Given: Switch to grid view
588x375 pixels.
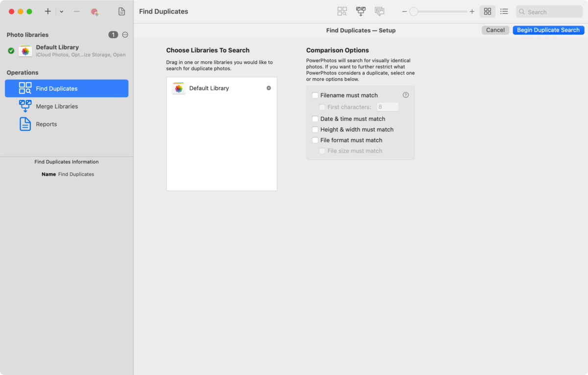Looking at the screenshot, I should (x=488, y=11).
